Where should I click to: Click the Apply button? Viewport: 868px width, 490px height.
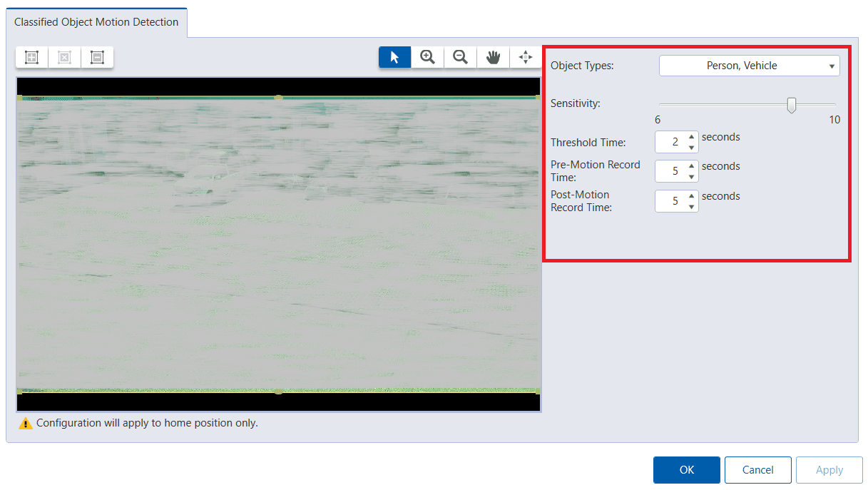pos(829,469)
